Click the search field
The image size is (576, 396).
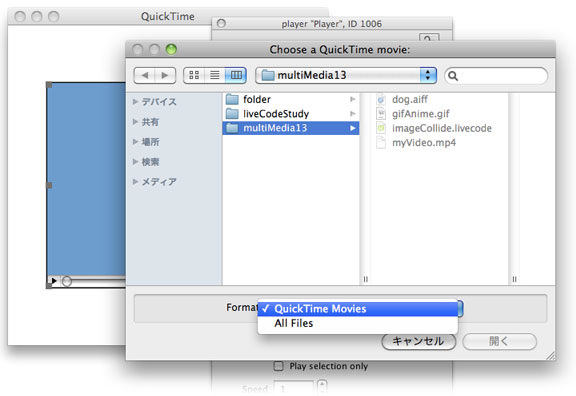(496, 76)
